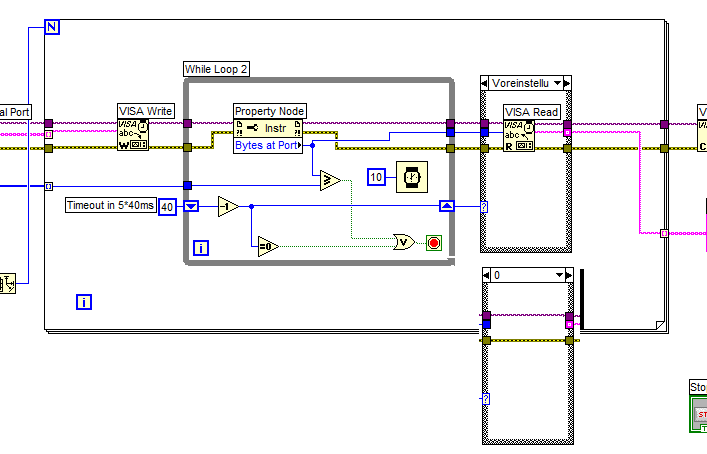
Task: Go to next case of Voreinstellu structure
Action: coord(567,83)
